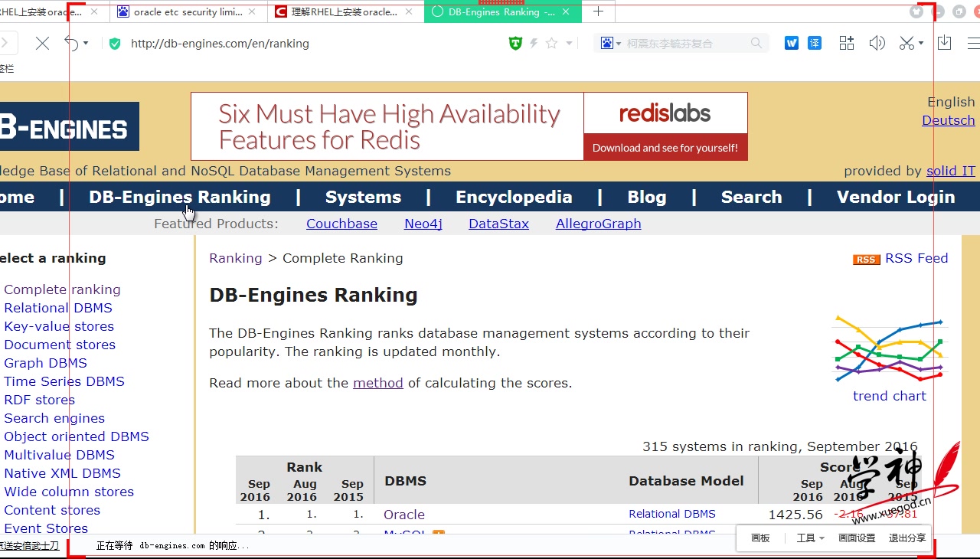Select Search engines ranking
This screenshot has height=559, width=980.
(54, 418)
